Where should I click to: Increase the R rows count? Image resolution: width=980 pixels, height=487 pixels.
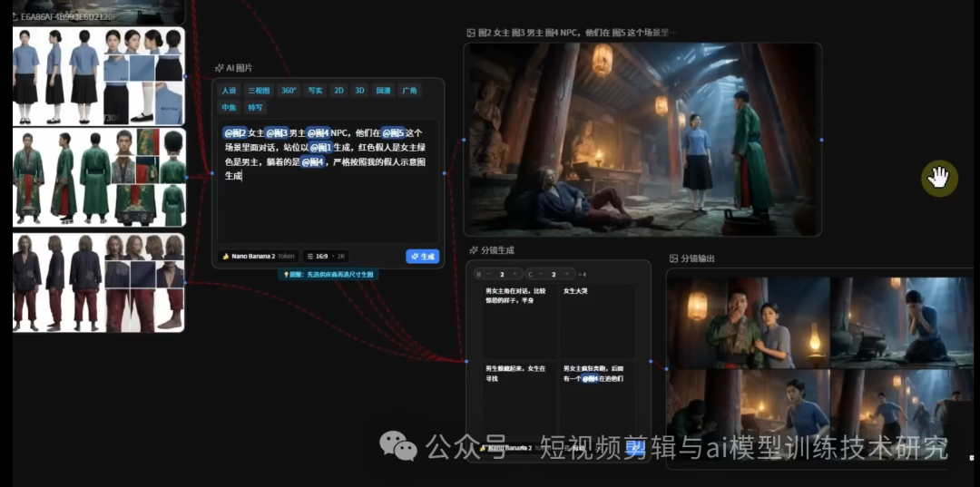click(x=514, y=274)
